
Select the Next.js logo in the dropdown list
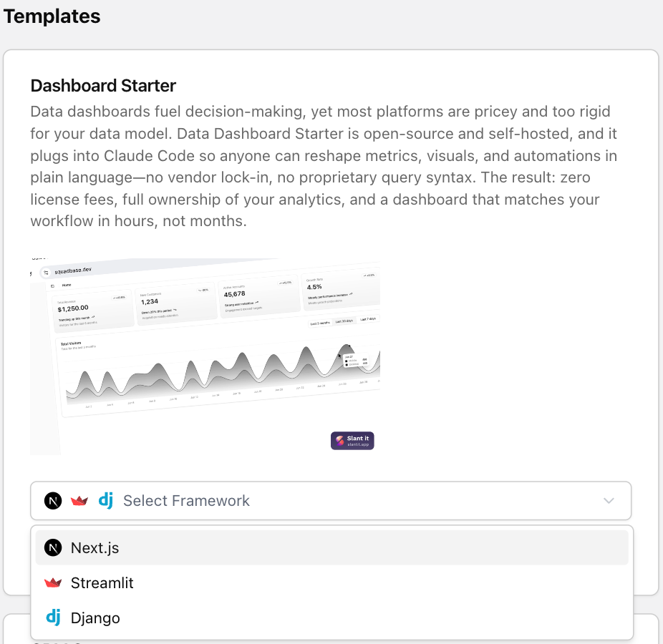point(54,547)
